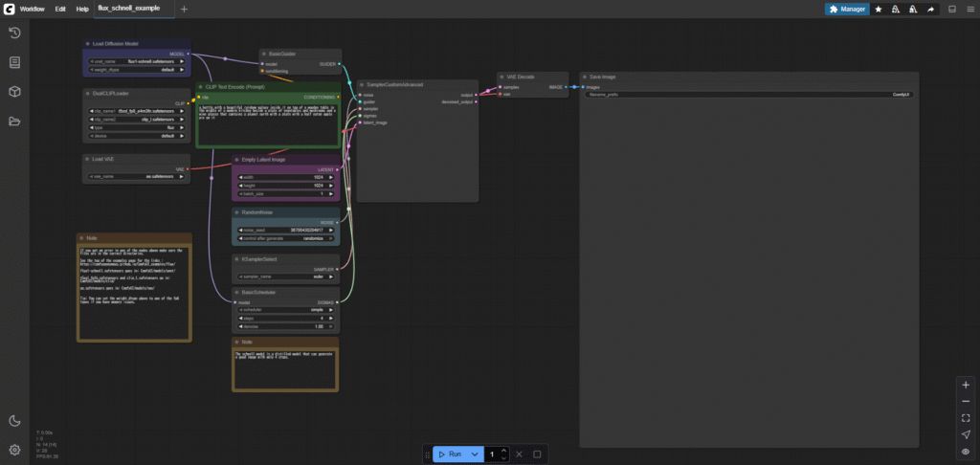
Task: Click the star icon next to Manager
Action: [x=879, y=10]
